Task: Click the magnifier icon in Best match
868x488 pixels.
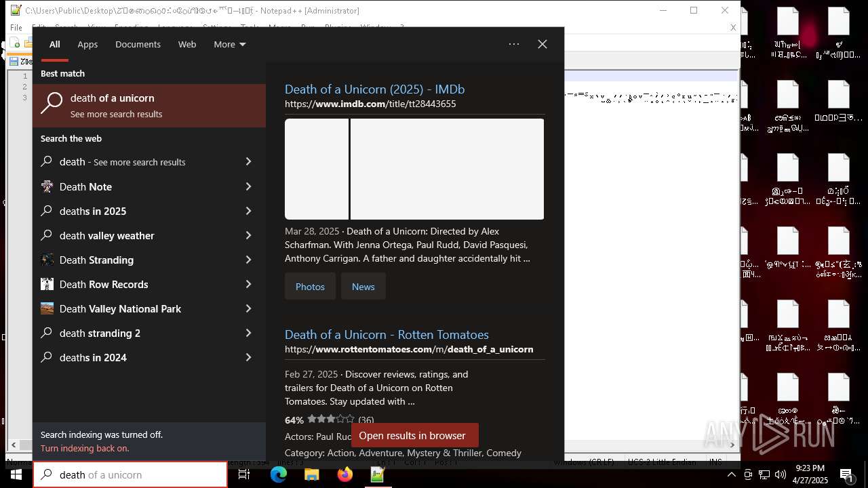Action: click(x=52, y=104)
